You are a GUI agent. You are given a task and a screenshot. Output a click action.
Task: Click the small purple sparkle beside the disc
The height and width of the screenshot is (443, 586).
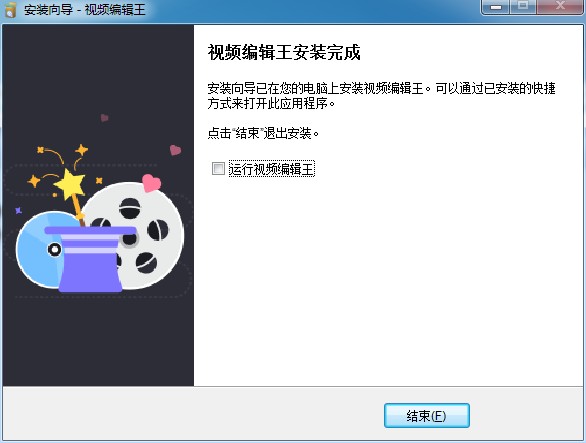(x=18, y=210)
